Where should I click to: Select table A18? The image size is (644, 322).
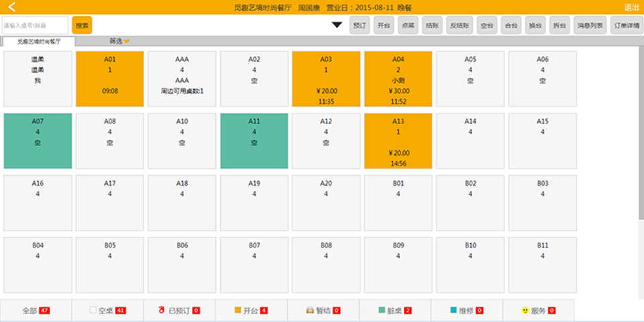pos(182,203)
